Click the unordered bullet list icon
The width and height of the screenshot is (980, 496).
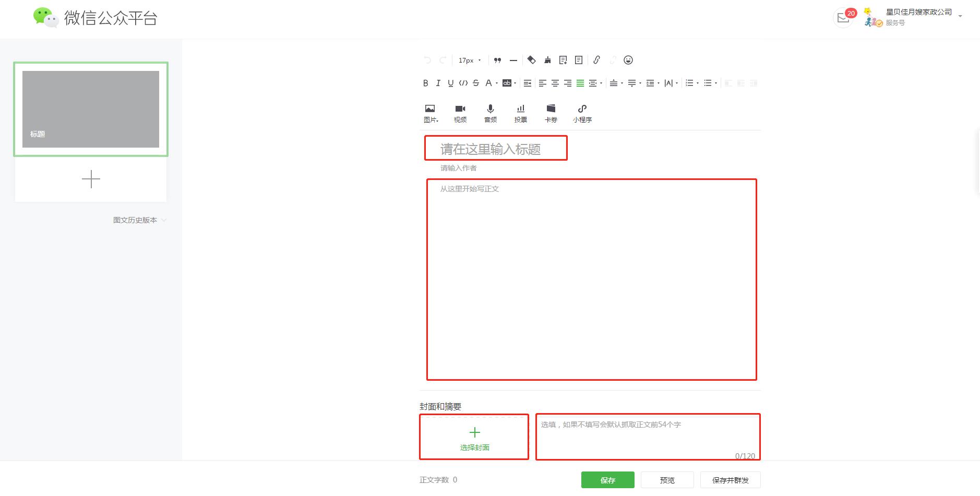click(x=708, y=83)
